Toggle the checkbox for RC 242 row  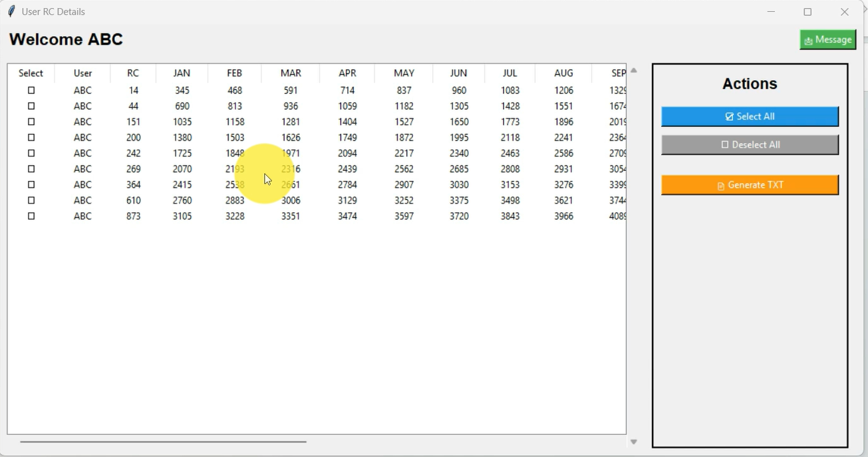coord(31,153)
